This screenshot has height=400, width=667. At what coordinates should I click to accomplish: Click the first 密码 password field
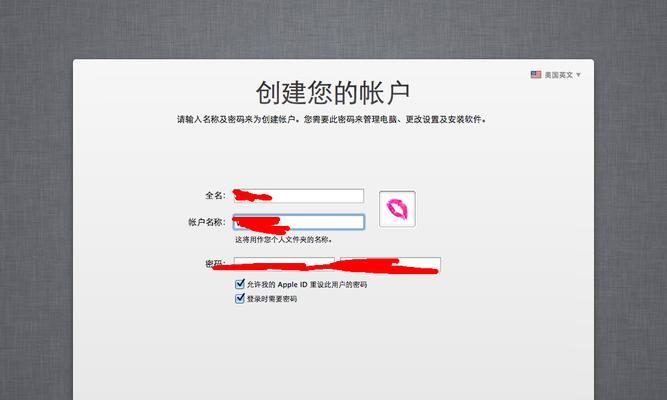point(284,264)
